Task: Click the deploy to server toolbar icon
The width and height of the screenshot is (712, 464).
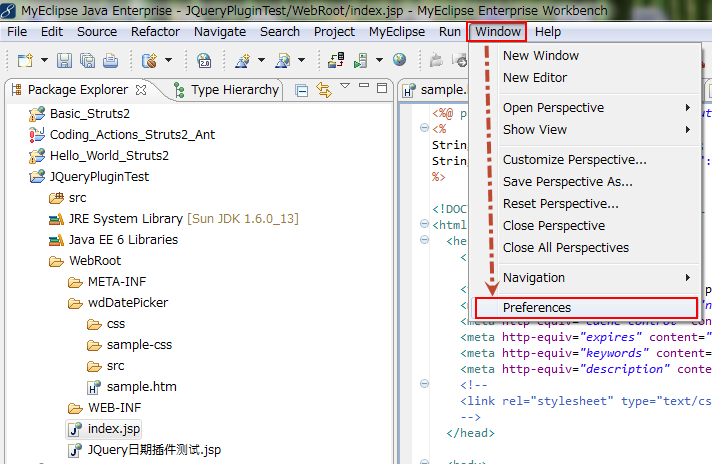Action: click(336, 60)
